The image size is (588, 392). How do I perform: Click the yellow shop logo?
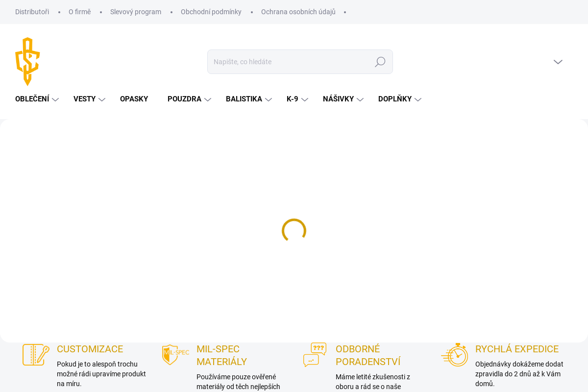coord(27,61)
